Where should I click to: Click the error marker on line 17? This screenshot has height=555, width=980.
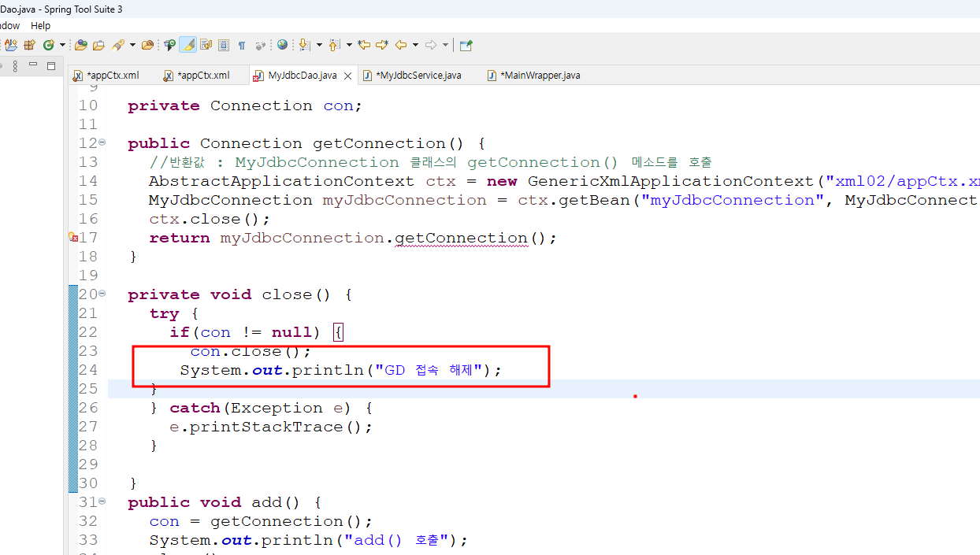tap(73, 237)
